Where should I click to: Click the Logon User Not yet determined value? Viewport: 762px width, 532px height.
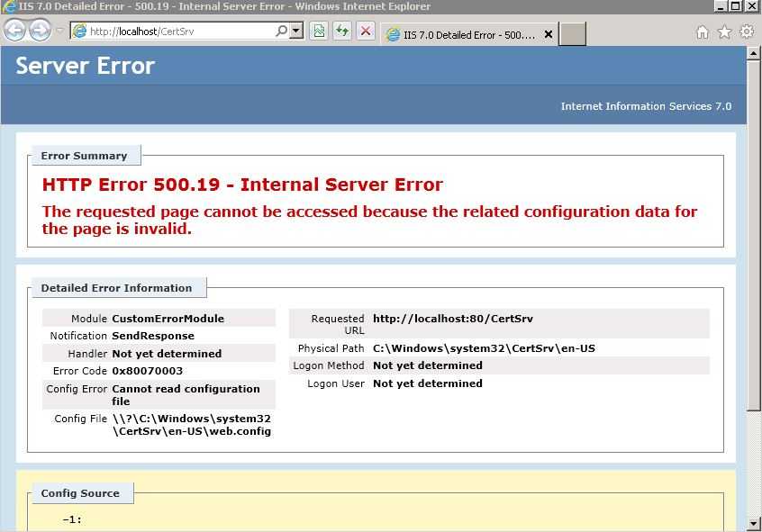click(x=428, y=383)
